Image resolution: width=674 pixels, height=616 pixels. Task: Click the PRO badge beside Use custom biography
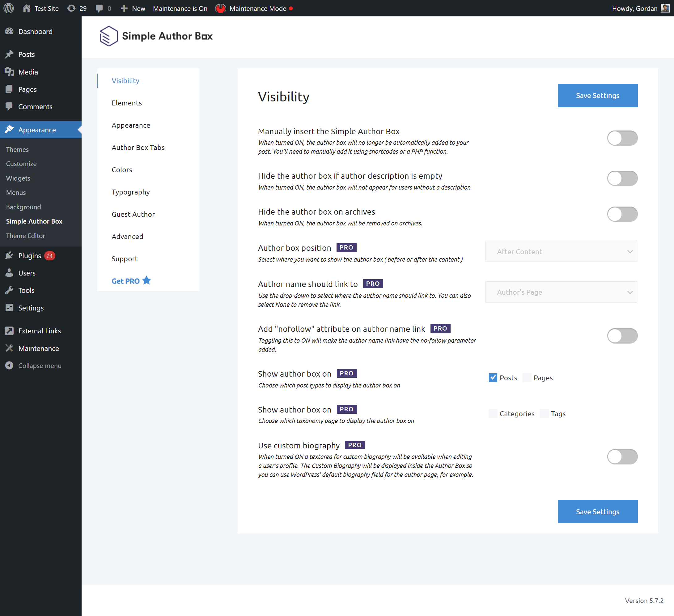tap(355, 445)
